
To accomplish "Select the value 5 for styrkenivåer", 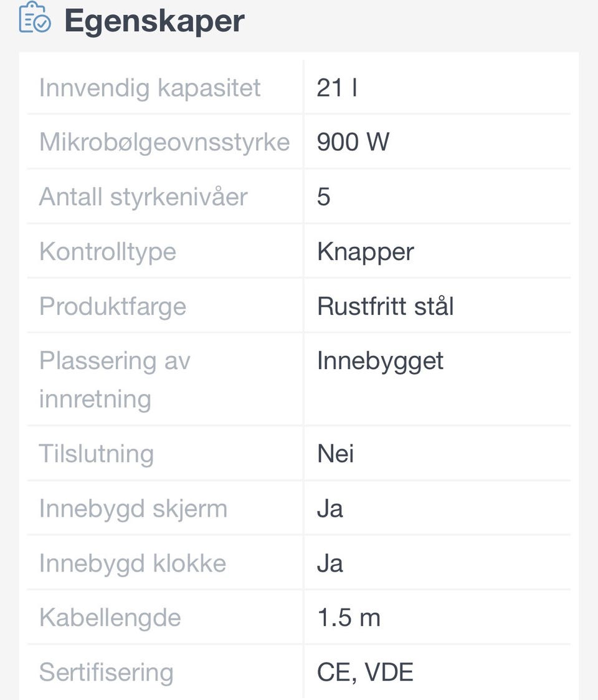I will click(x=323, y=197).
